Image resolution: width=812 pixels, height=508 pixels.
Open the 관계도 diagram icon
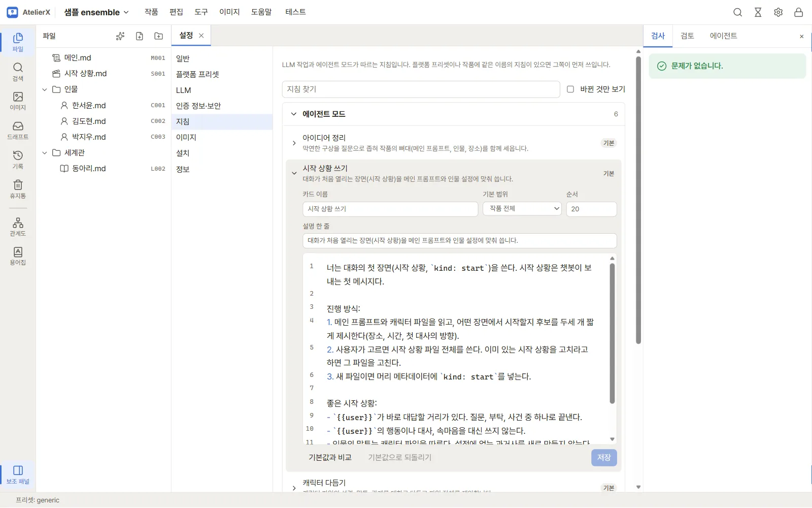pyautogui.click(x=18, y=227)
